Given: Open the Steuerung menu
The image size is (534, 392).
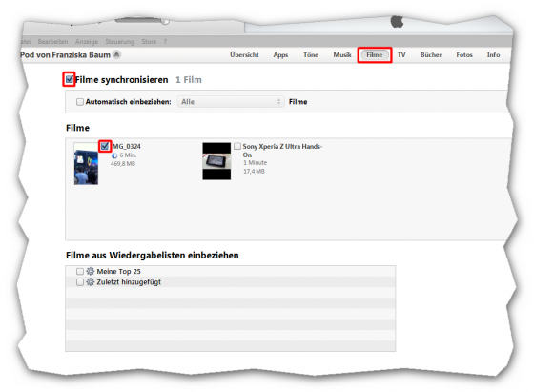Looking at the screenshot, I should click(119, 42).
